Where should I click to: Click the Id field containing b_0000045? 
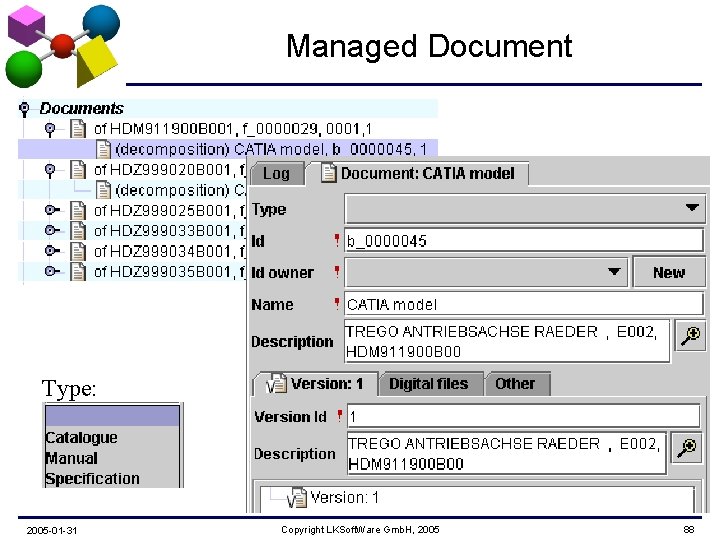tap(524, 241)
